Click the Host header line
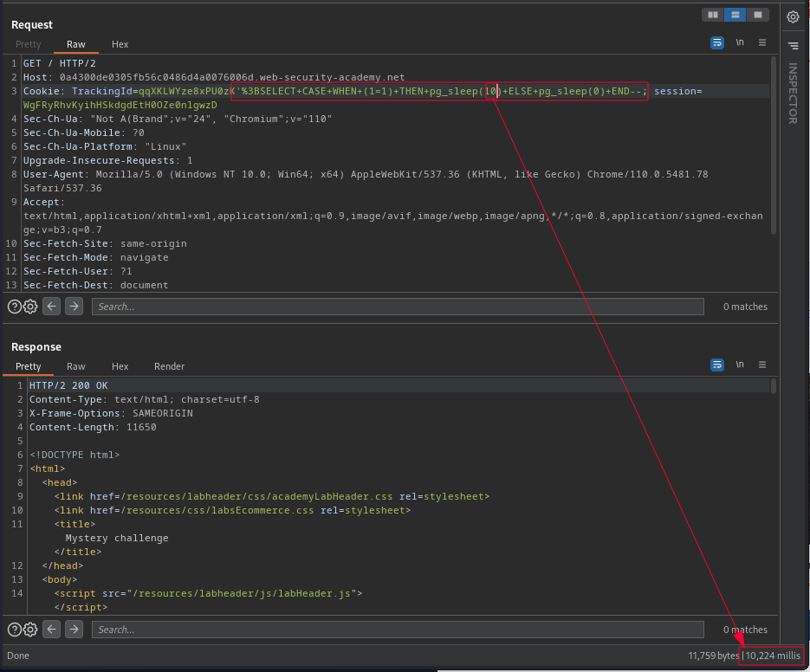This screenshot has height=672, width=810. 214,77
